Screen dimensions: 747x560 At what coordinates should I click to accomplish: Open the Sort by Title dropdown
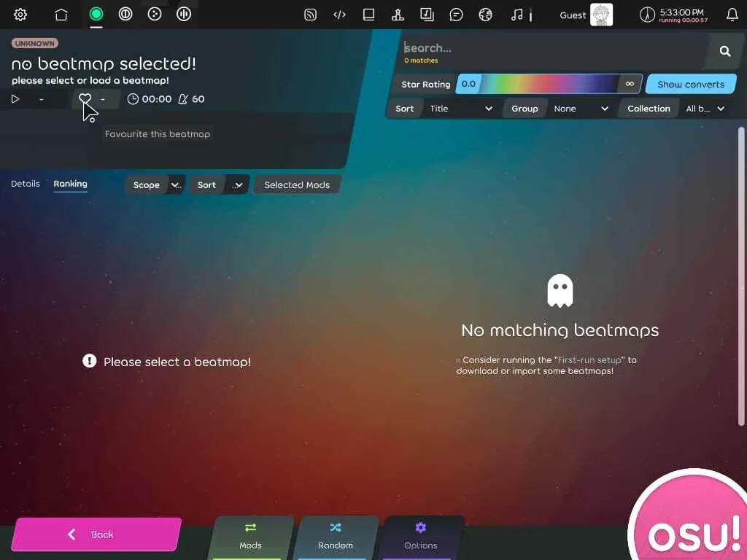click(461, 109)
